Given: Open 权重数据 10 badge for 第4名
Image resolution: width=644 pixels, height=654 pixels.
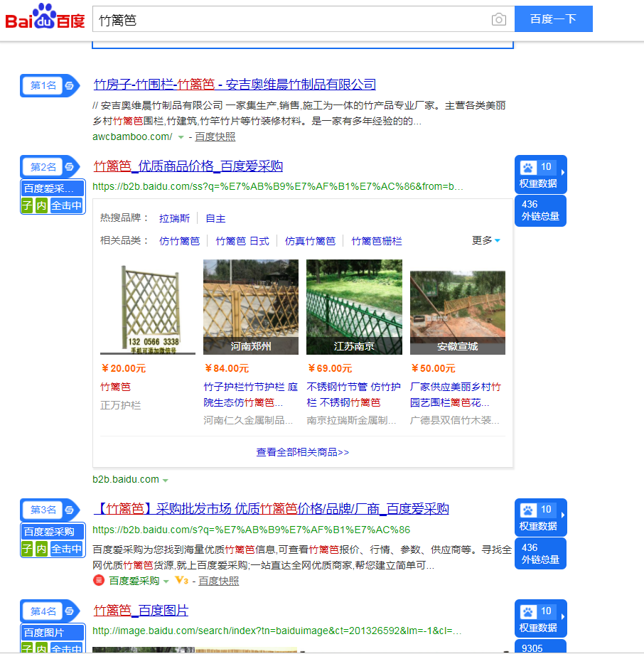Looking at the screenshot, I should click(540, 618).
